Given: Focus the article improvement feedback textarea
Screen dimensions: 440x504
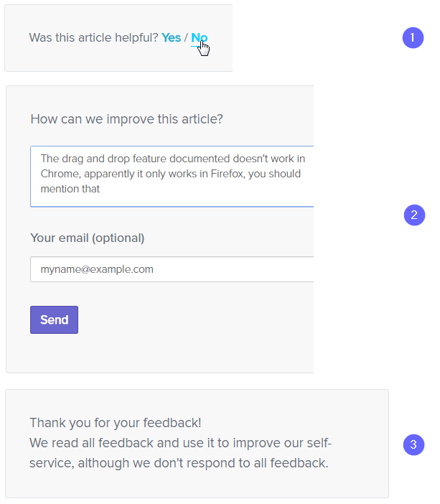Looking at the screenshot, I should click(172, 177).
